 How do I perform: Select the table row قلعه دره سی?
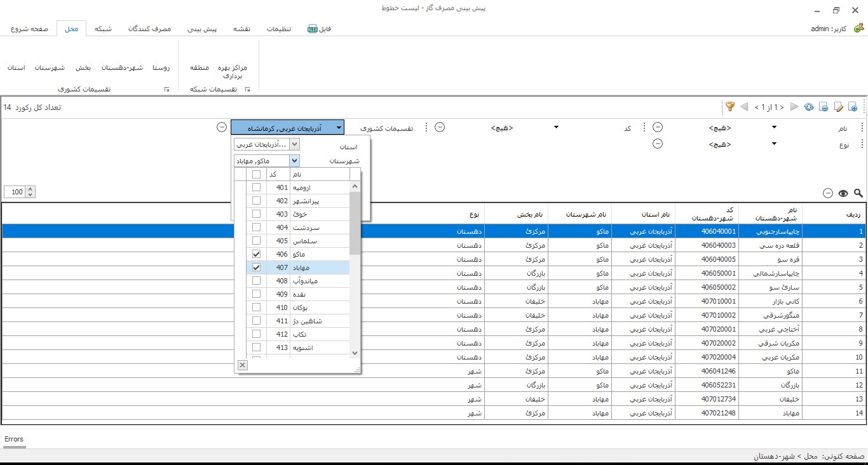434,245
